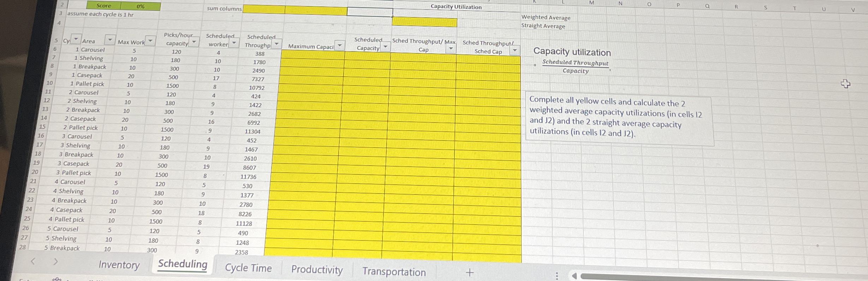Click the scheduled throughput value 8226

click(x=245, y=214)
